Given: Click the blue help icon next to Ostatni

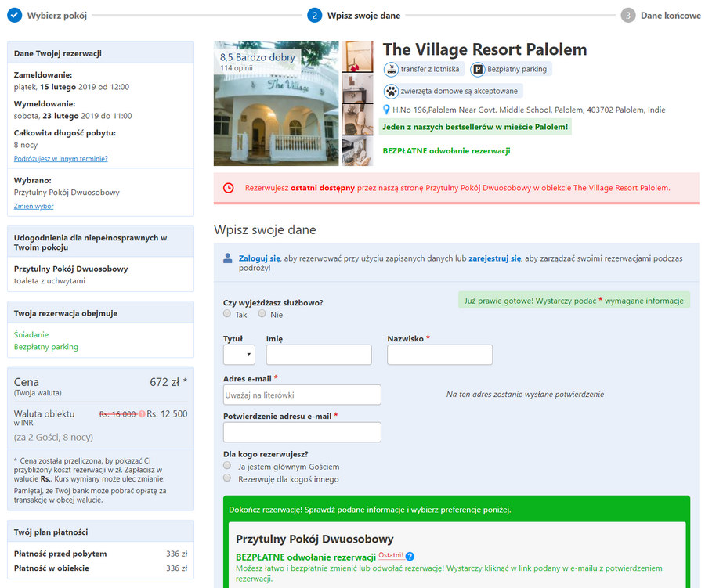Looking at the screenshot, I should click(410, 557).
